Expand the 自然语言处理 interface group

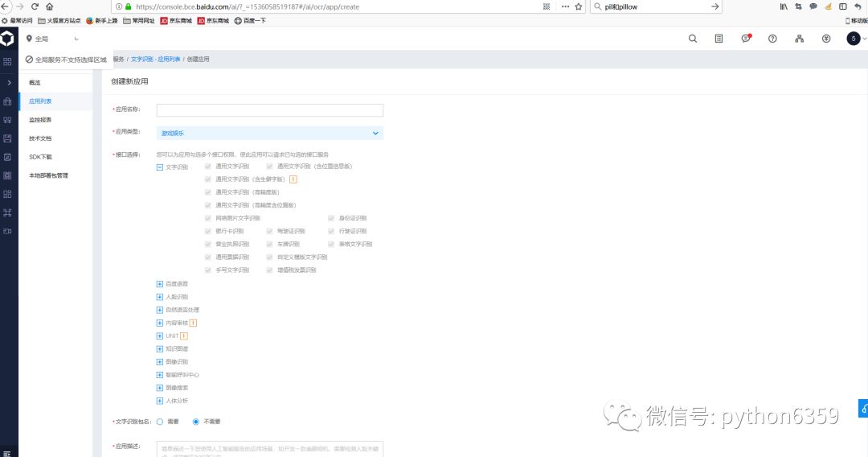click(160, 310)
